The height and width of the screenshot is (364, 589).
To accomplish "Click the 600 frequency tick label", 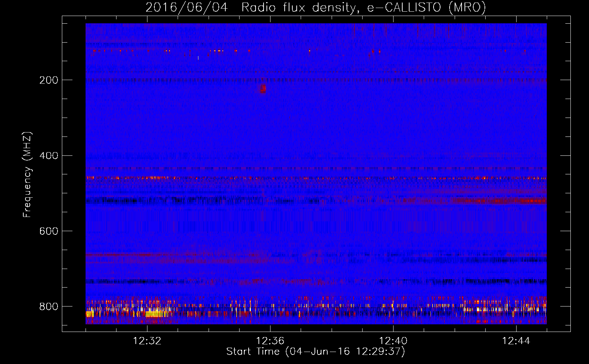I will [x=49, y=231].
